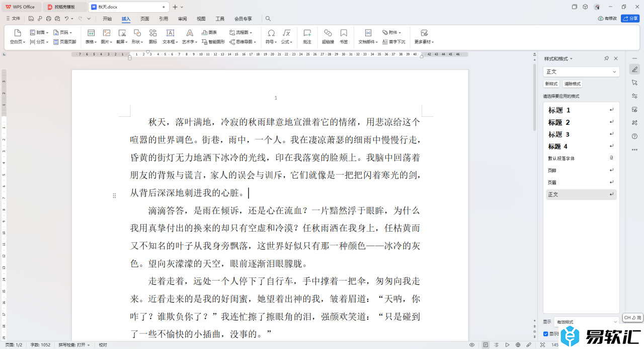Insert a hyperlink (超链接)
This screenshot has height=349, width=644.
click(x=328, y=37)
